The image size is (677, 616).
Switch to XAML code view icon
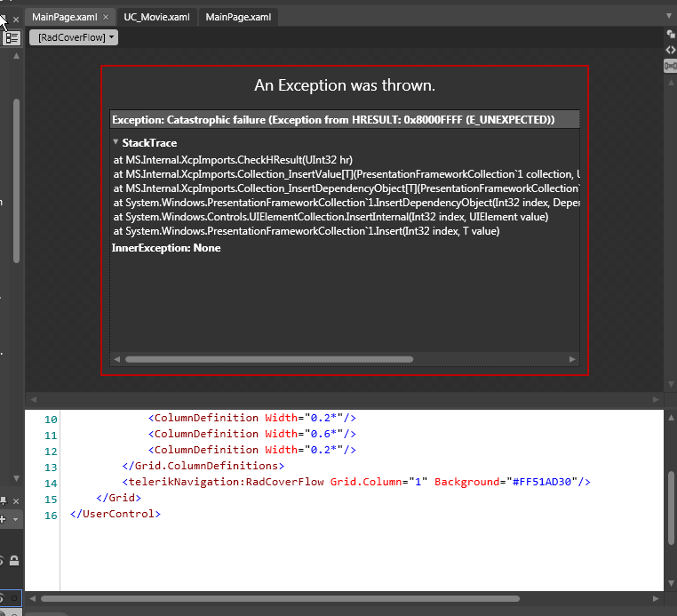click(670, 50)
